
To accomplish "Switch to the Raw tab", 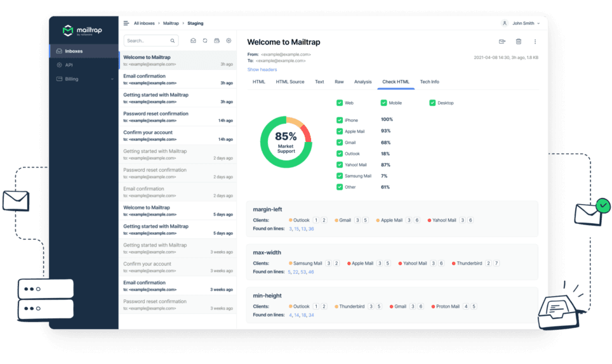I will pos(339,82).
